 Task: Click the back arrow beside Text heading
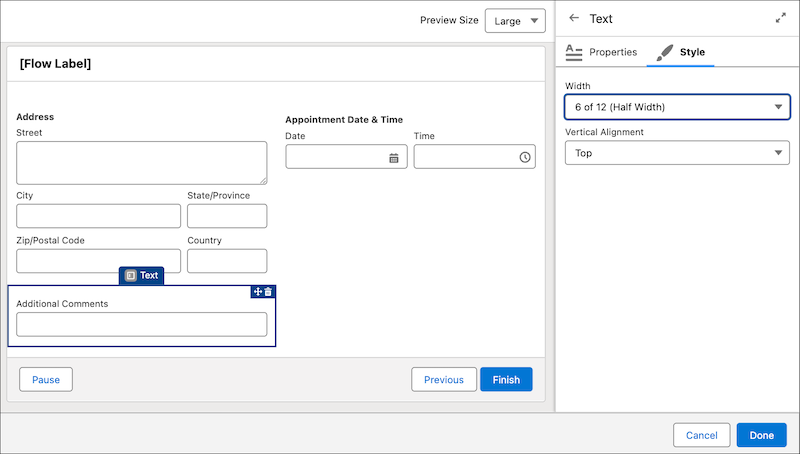[x=574, y=18]
